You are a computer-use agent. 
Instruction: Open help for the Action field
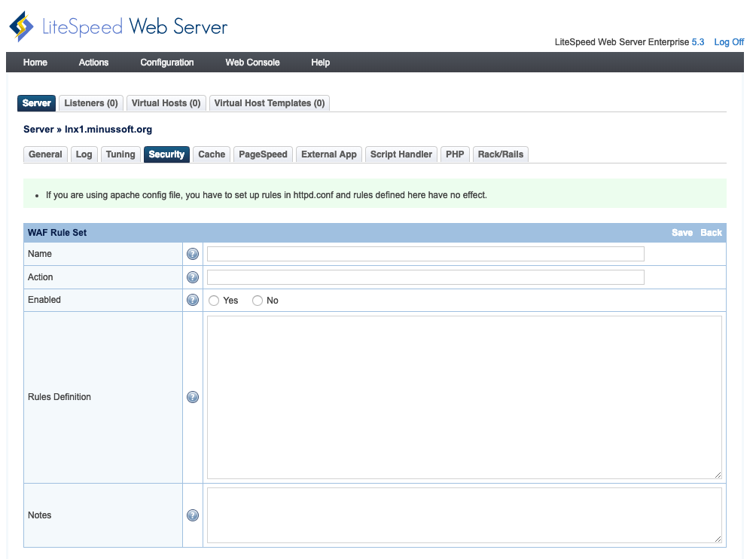(x=193, y=277)
